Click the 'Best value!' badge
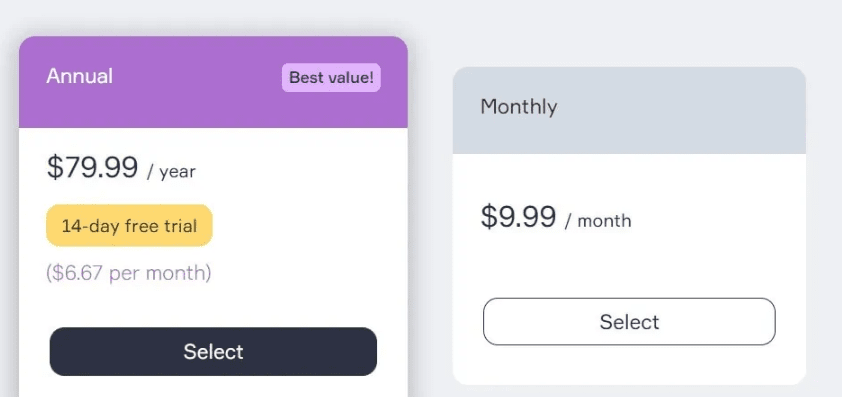 click(331, 78)
